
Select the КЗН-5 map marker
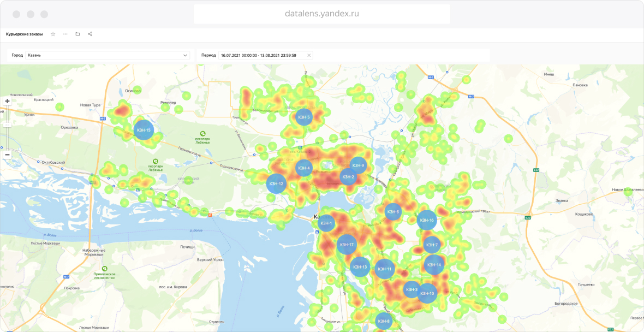pyautogui.click(x=305, y=117)
